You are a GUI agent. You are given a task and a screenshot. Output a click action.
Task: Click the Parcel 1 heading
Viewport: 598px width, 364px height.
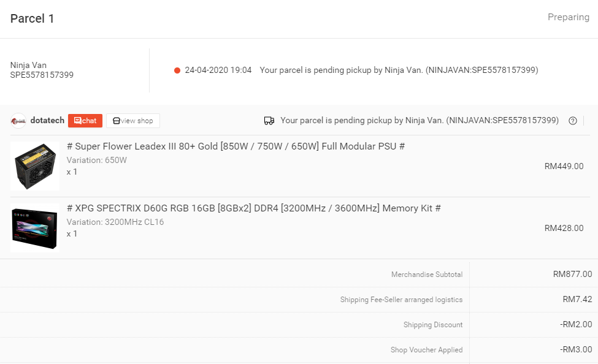tap(32, 18)
